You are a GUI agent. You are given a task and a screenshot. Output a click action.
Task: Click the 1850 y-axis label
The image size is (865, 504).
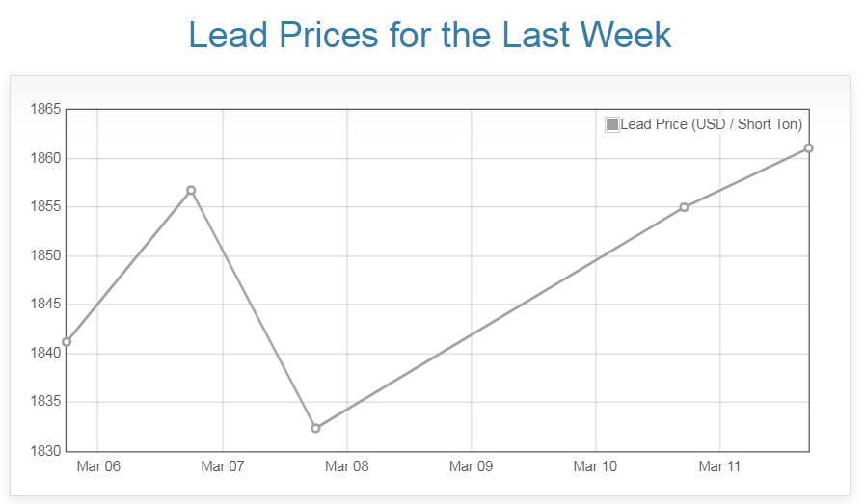pos(45,255)
